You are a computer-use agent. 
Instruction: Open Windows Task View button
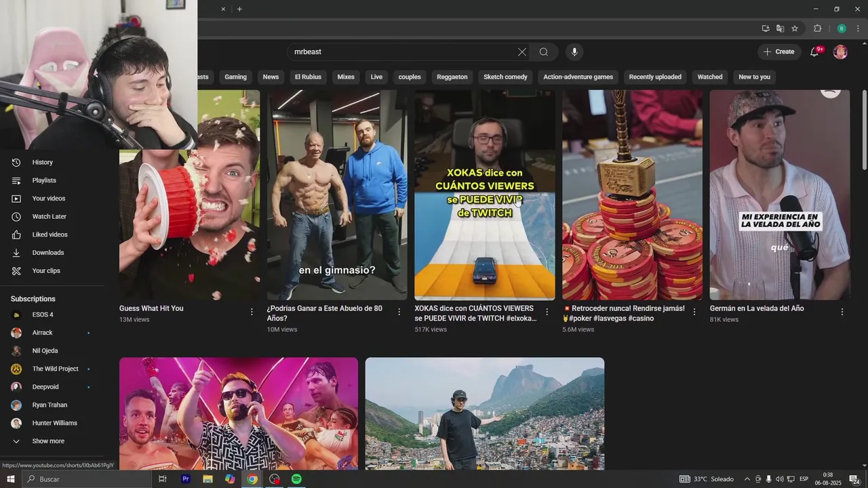pos(163,479)
